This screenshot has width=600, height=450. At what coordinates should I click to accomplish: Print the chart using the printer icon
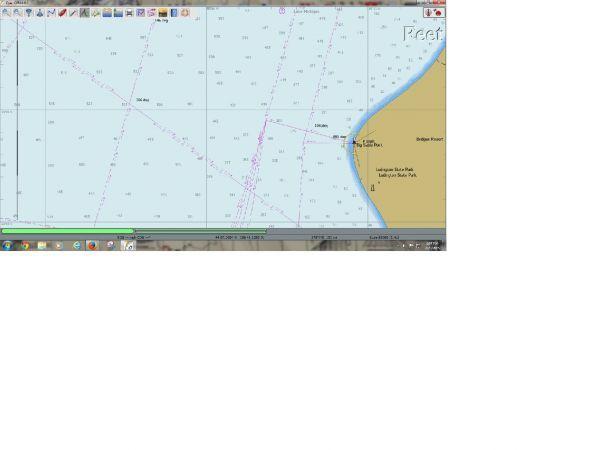(x=129, y=13)
